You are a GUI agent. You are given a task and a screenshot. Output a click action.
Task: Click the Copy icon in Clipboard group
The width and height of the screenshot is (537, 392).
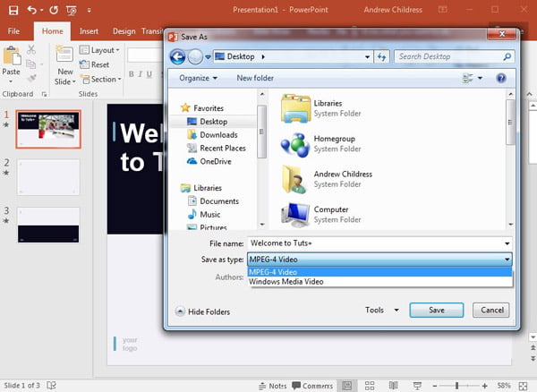pos(31,64)
